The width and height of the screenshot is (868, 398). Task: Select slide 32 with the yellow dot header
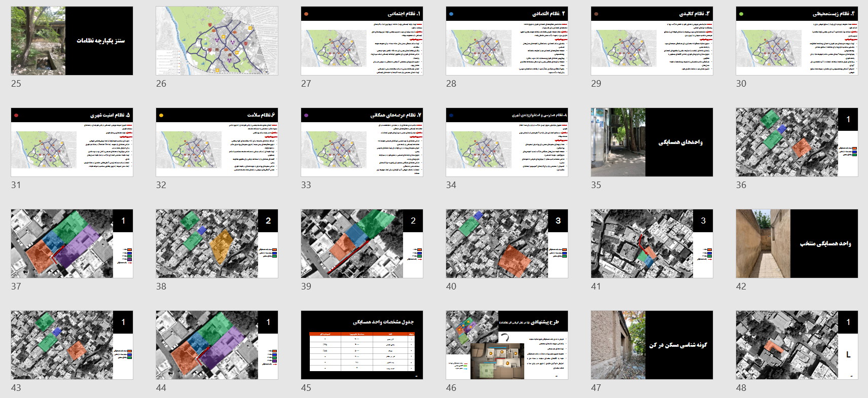coord(217,142)
